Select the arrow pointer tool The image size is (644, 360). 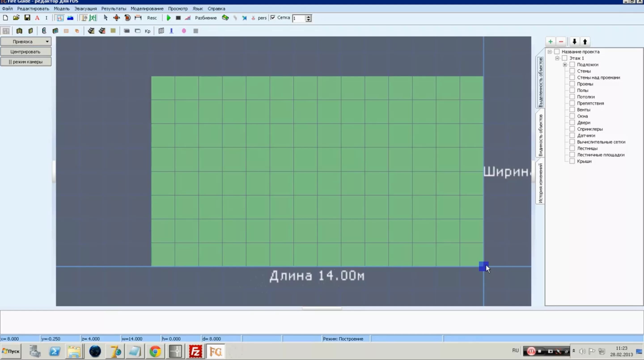pyautogui.click(x=105, y=18)
